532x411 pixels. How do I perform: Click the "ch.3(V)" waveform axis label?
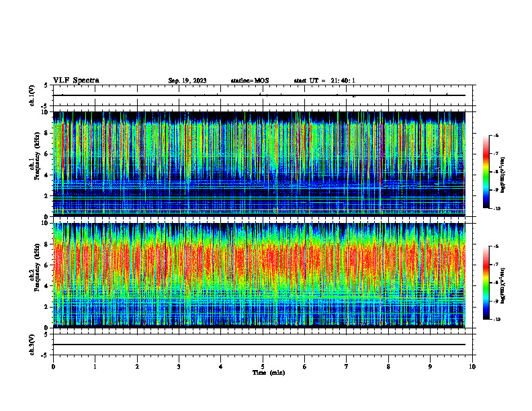(x=32, y=345)
